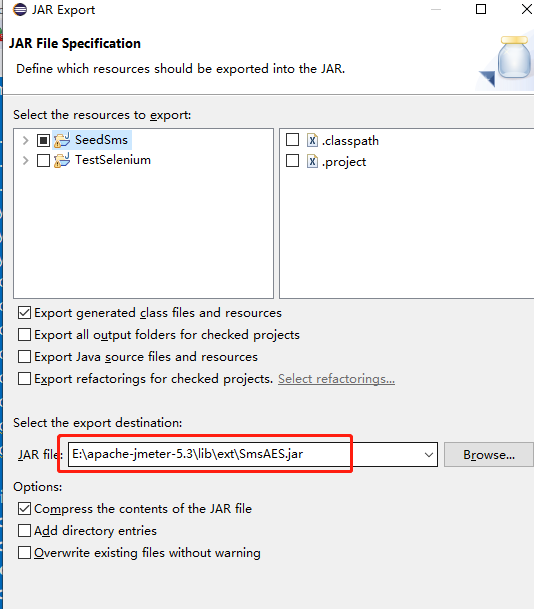Viewport: 534px width, 609px height.
Task: Click the .classpath file icon
Action: 312,140
